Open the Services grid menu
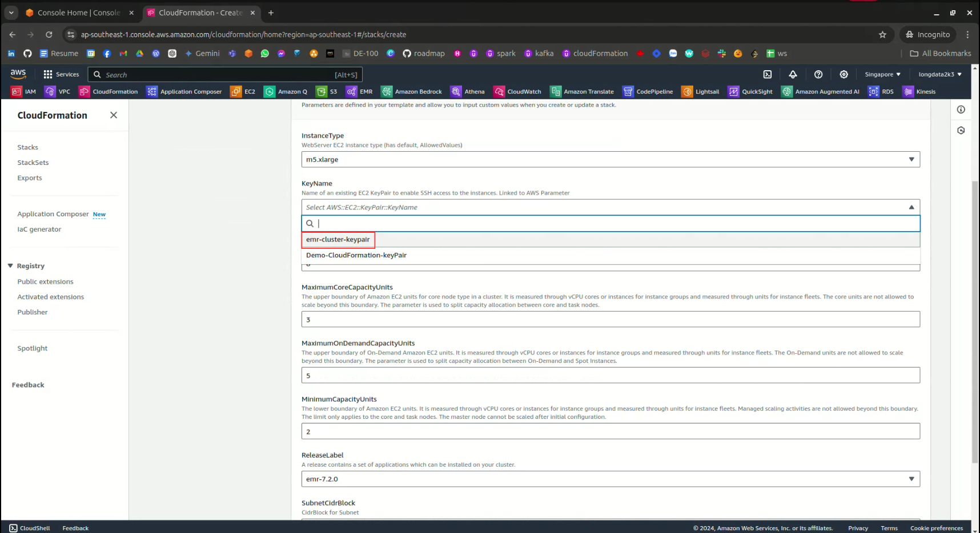Viewport: 980px width, 533px height. 61,74
